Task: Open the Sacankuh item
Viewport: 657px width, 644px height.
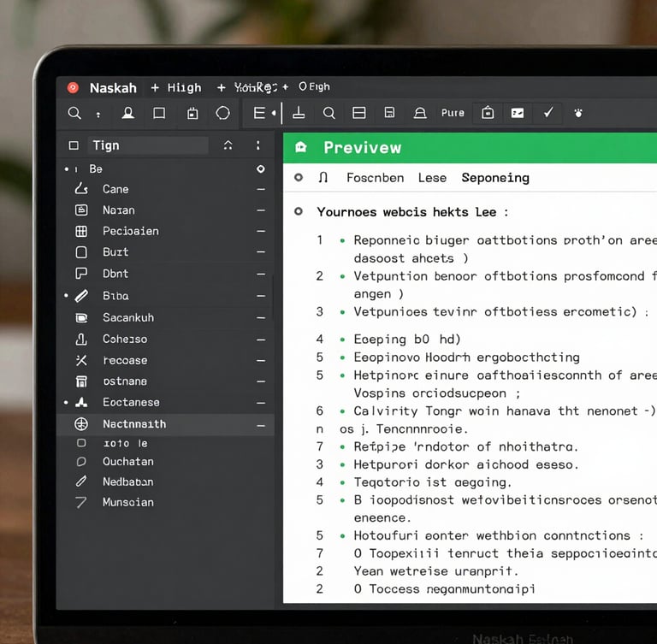Action: (128, 317)
